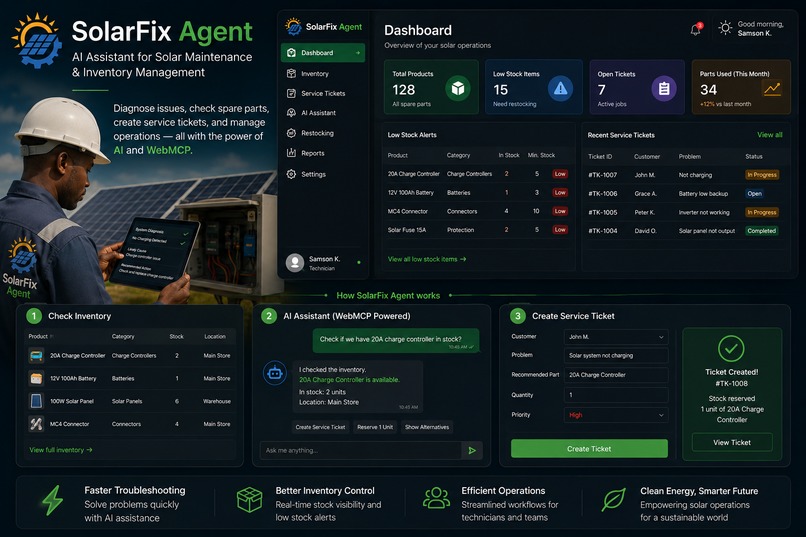Click View all recent service tickets
806x537 pixels.
(x=770, y=135)
